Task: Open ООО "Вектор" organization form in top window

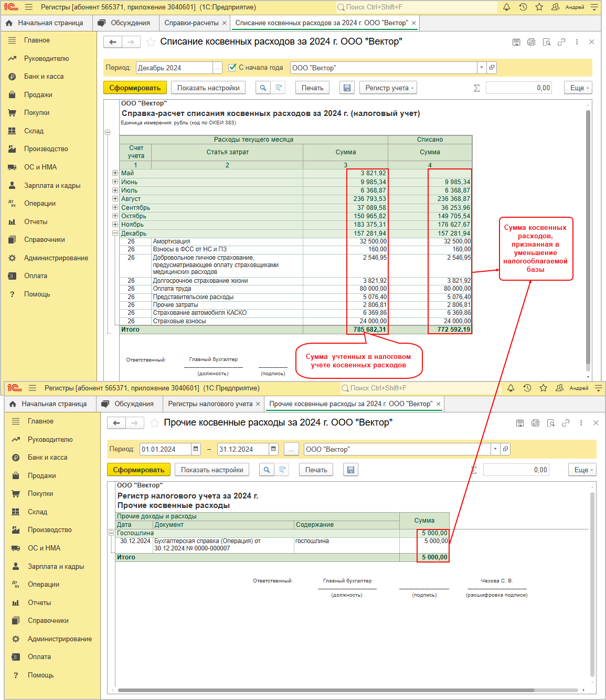Action: (x=492, y=68)
